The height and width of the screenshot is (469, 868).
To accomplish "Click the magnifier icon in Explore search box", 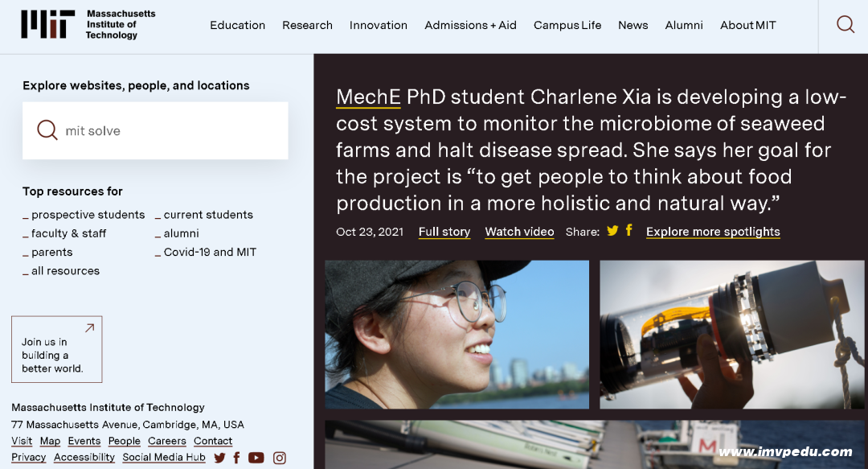I will [47, 130].
